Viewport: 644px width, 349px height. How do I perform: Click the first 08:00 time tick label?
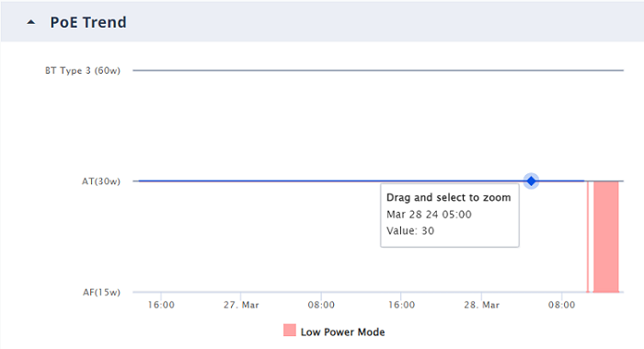pos(321,305)
